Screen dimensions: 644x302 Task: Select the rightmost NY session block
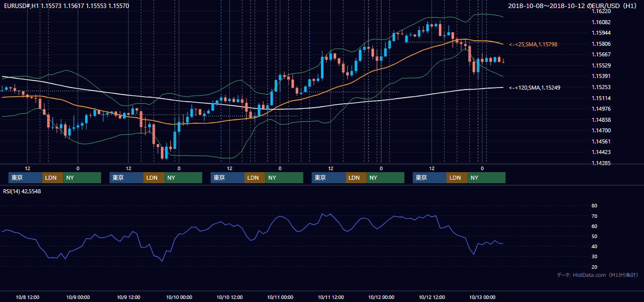pos(486,178)
